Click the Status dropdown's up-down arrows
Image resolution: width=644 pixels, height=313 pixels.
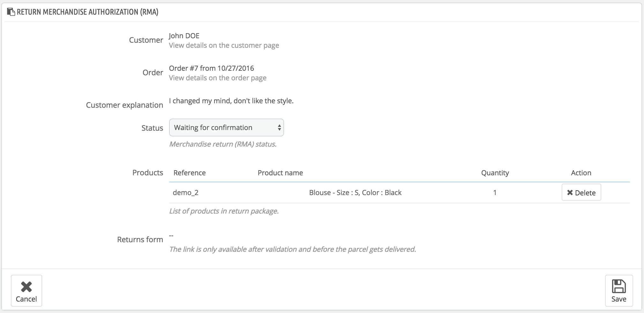[279, 127]
